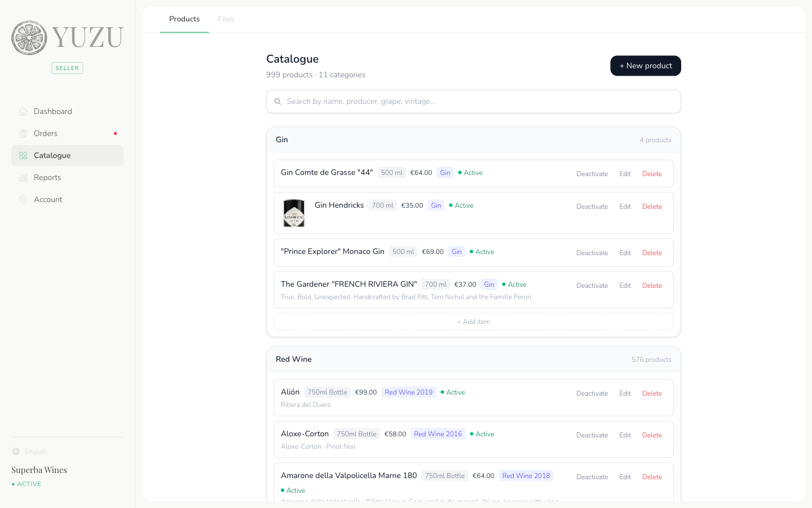
Task: Click Add item in Gin category
Action: click(474, 322)
